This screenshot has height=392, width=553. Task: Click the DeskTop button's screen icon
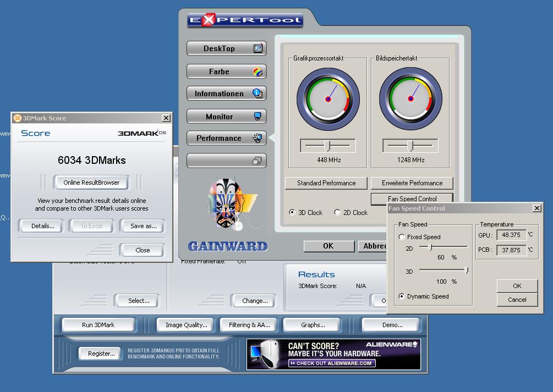[258, 48]
